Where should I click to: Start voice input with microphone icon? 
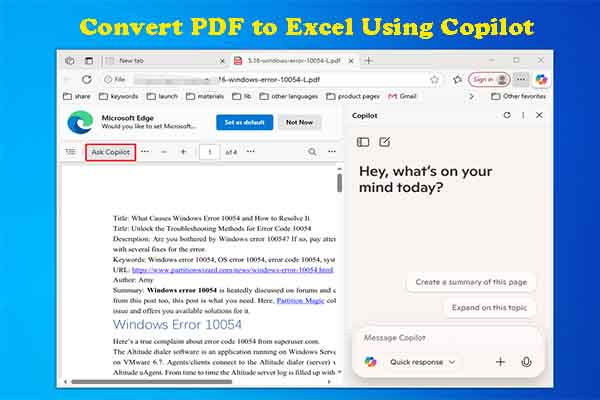coord(527,362)
